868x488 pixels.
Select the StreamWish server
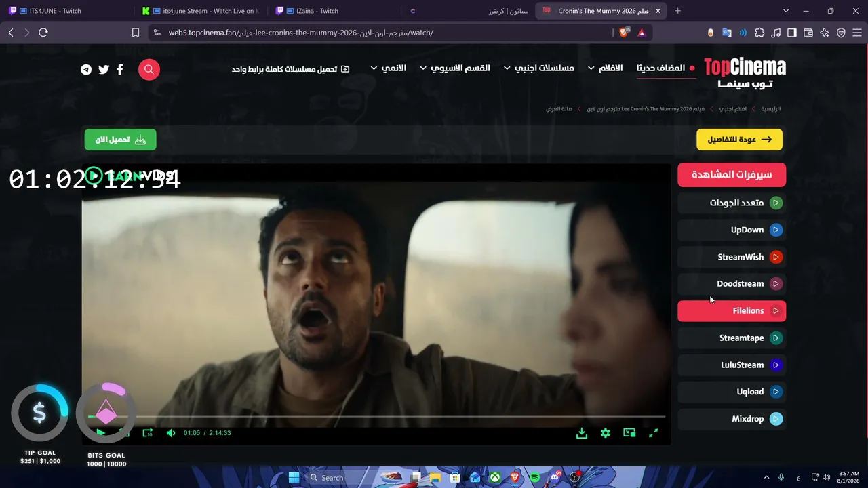coord(732,257)
